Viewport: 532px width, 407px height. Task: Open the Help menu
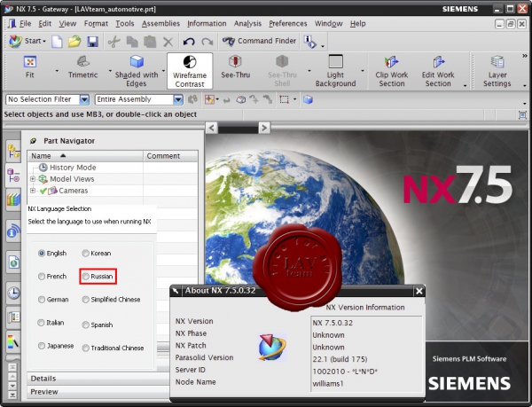[358, 23]
